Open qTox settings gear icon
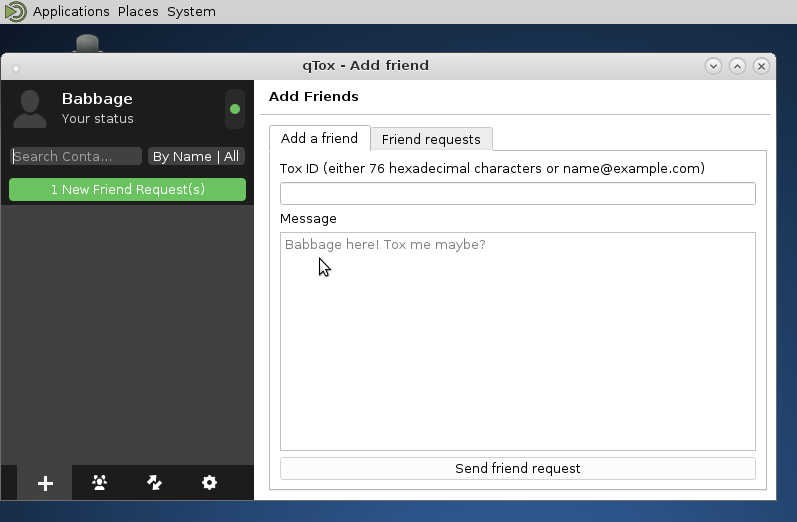This screenshot has height=522, width=797. [x=209, y=483]
